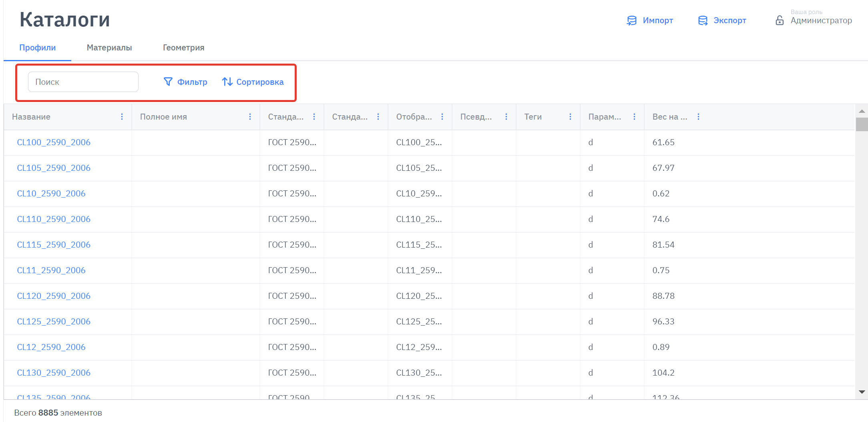This screenshot has height=422, width=868.
Task: Click display name cell CL11_259...
Action: pos(419,270)
